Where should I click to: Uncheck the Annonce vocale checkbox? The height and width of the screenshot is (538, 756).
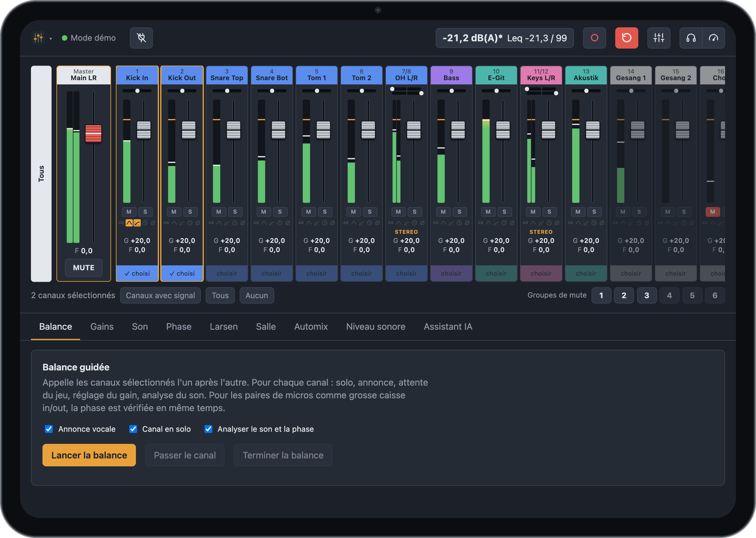click(x=49, y=429)
